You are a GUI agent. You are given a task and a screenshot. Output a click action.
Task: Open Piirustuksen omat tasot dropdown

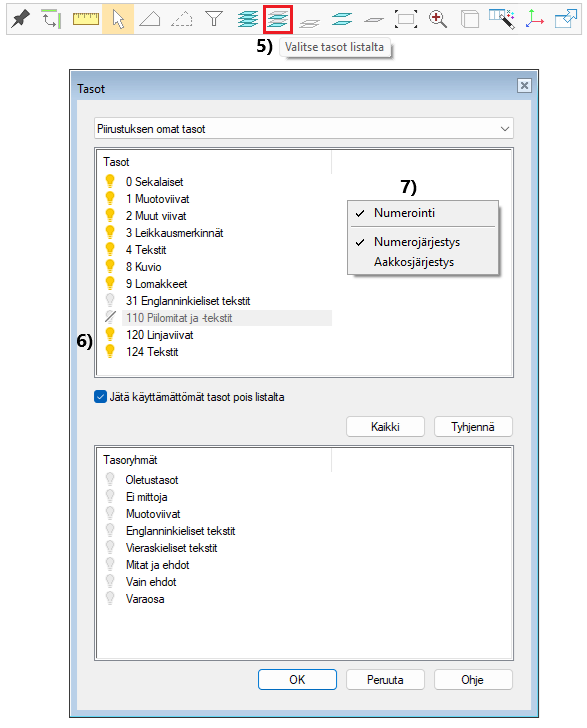pos(304,129)
